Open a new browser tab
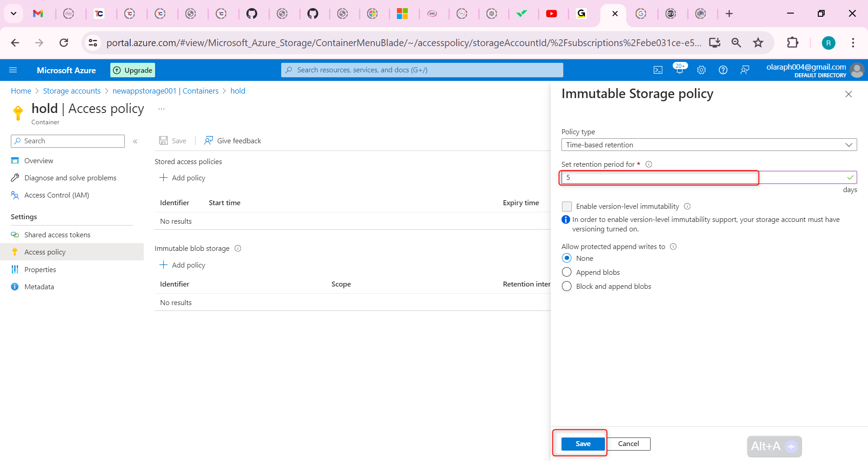Viewport: 868px width, 461px height. pos(729,14)
